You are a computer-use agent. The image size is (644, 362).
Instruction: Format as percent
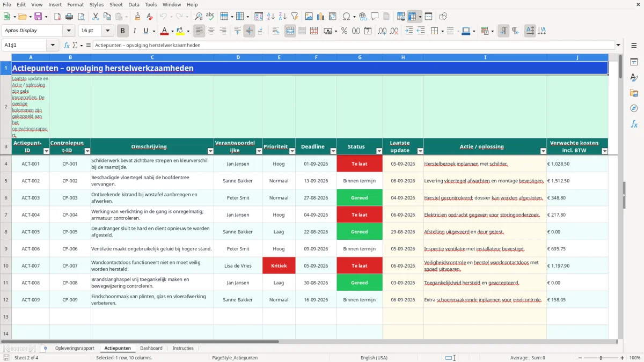click(344, 31)
